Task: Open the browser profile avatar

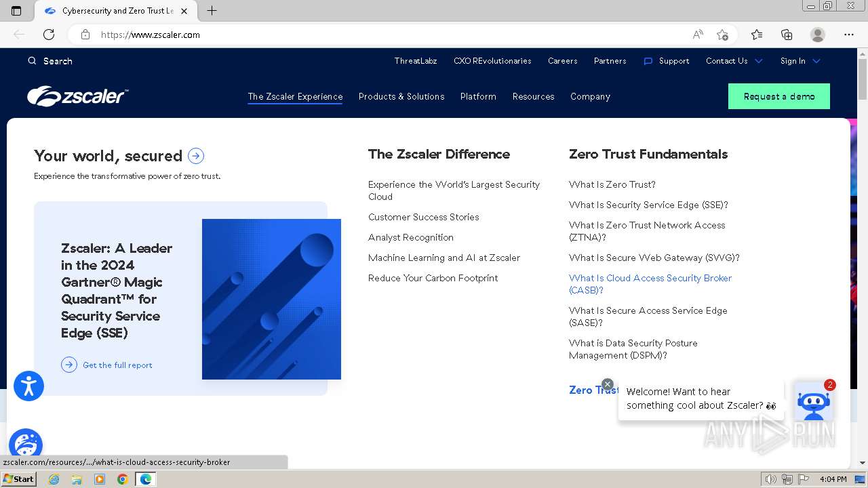Action: [818, 35]
